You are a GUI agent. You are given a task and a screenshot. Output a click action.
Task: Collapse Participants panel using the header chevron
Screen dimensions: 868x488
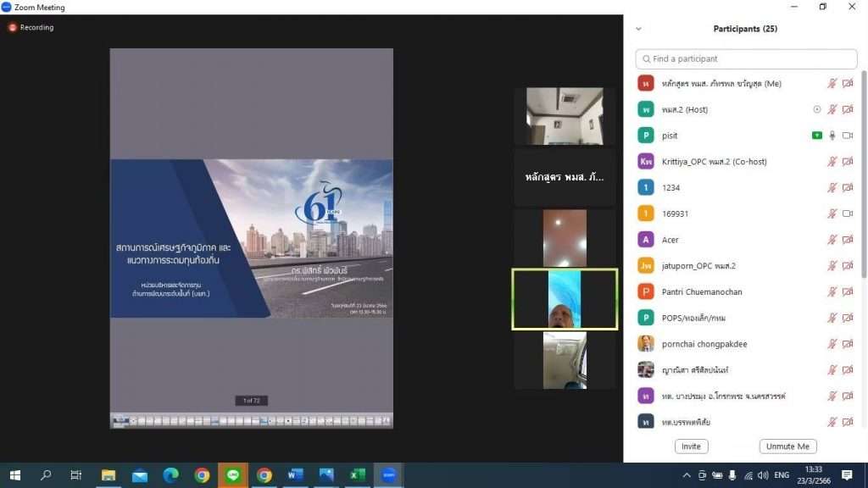click(638, 29)
